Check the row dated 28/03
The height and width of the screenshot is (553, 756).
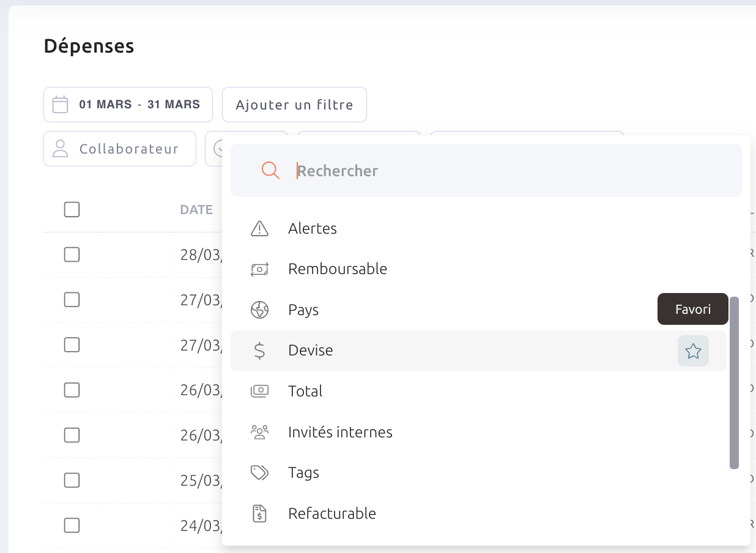click(x=72, y=254)
